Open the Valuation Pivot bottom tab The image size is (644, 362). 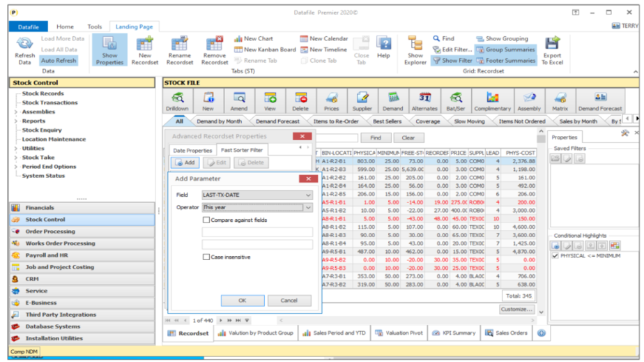point(399,333)
